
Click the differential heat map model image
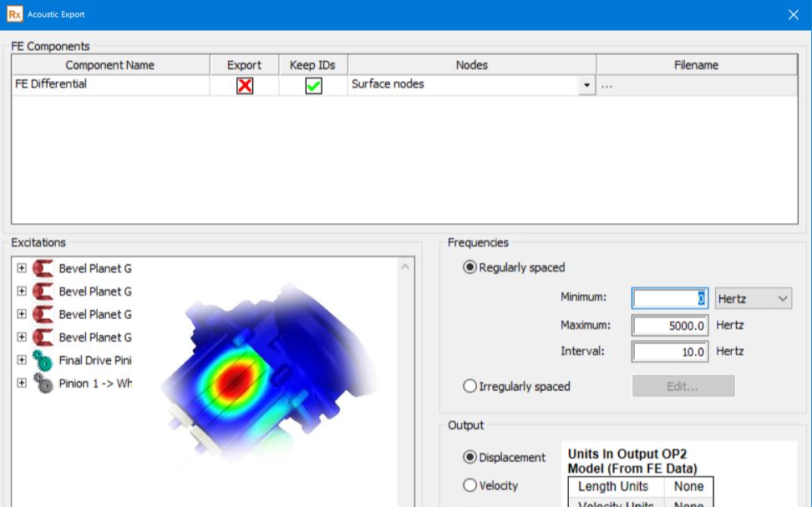tap(269, 373)
